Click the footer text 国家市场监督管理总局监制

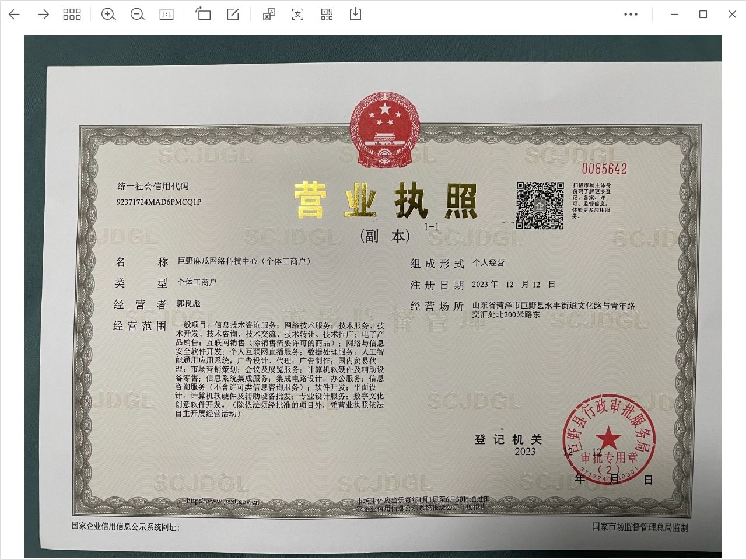640,527
